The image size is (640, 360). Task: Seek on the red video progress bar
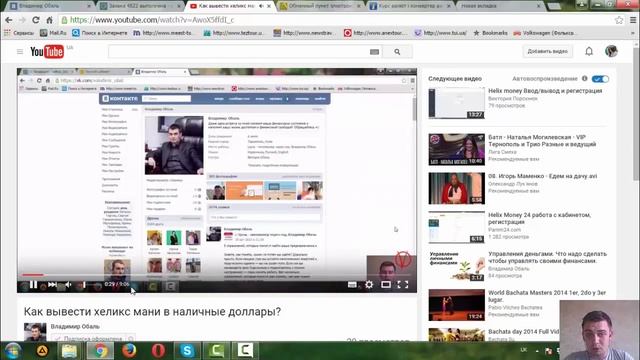click(x=217, y=275)
